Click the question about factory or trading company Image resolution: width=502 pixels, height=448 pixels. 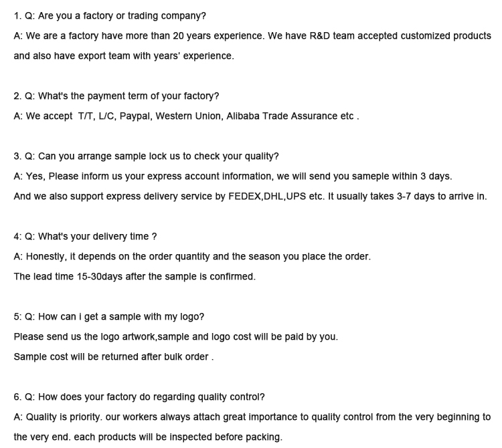click(x=110, y=15)
